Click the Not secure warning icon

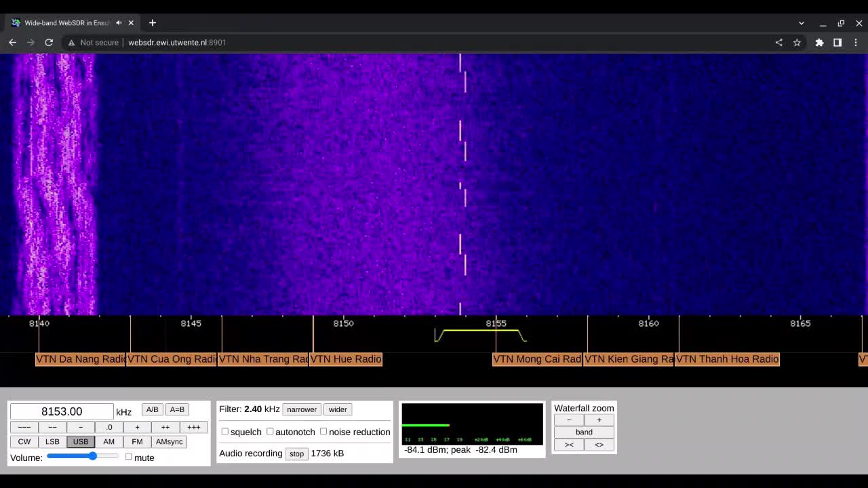click(71, 42)
